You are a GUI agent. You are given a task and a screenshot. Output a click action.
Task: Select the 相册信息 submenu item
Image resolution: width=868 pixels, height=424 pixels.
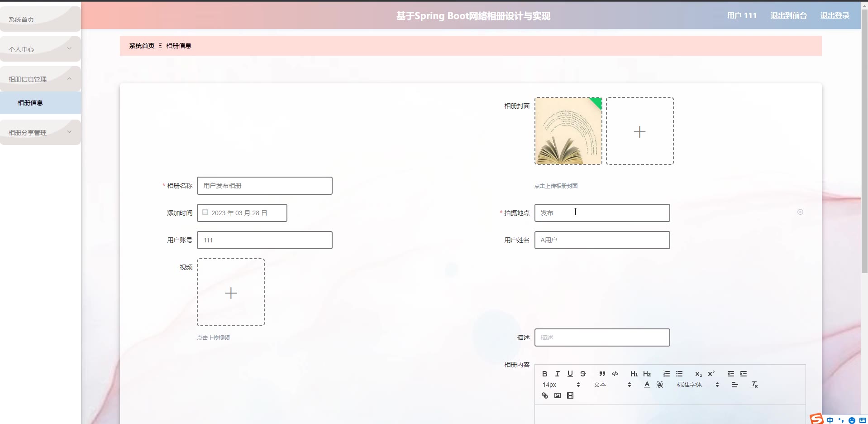click(40, 103)
